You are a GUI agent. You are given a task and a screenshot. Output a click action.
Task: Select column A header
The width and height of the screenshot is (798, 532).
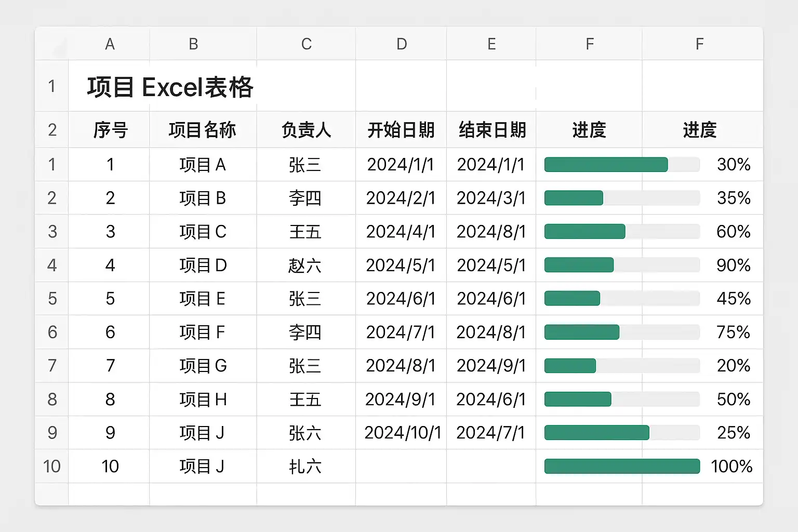[110, 44]
